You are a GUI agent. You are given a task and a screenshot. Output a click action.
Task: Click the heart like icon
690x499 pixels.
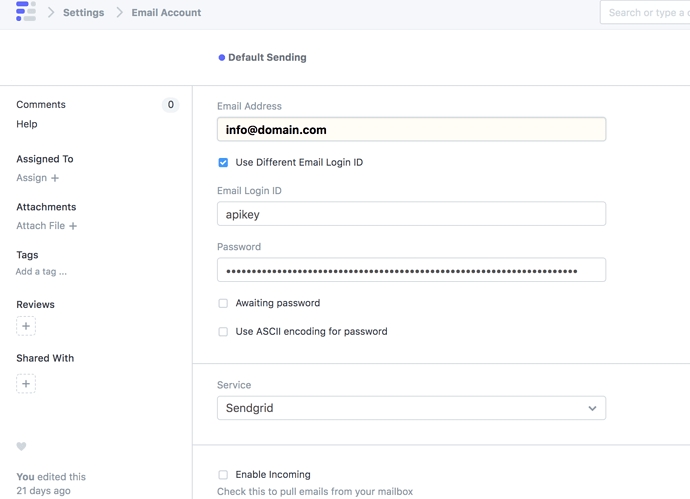(x=21, y=447)
